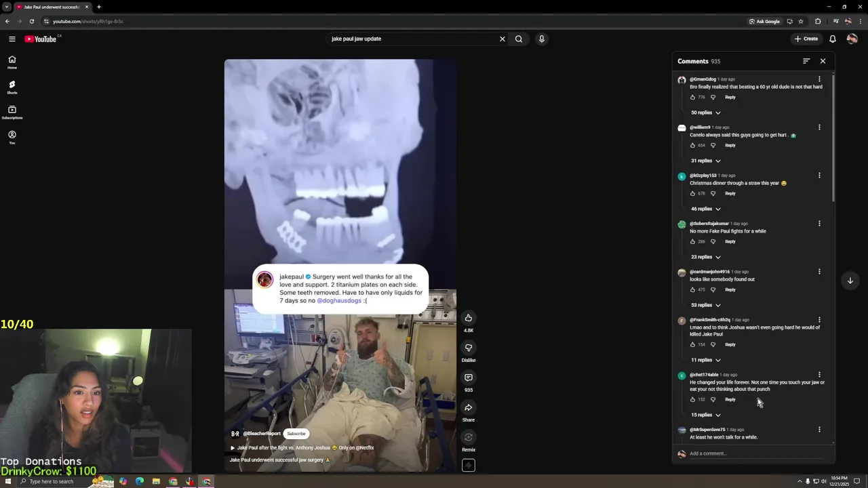Reply to @chet174able's comment

pos(730,399)
